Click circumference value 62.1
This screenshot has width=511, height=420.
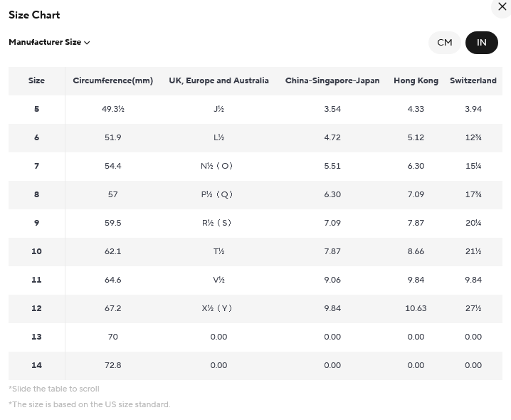[x=112, y=251]
